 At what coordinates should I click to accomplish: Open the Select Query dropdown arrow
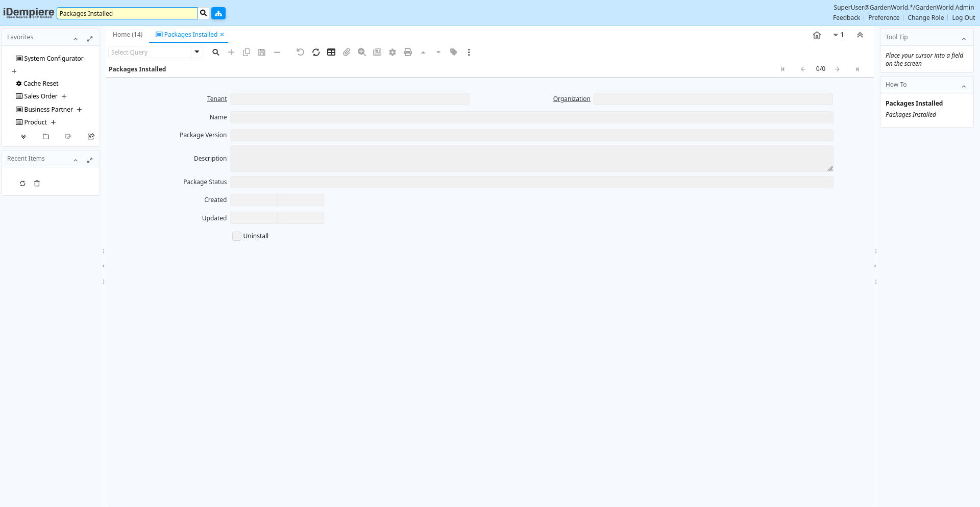pos(197,52)
